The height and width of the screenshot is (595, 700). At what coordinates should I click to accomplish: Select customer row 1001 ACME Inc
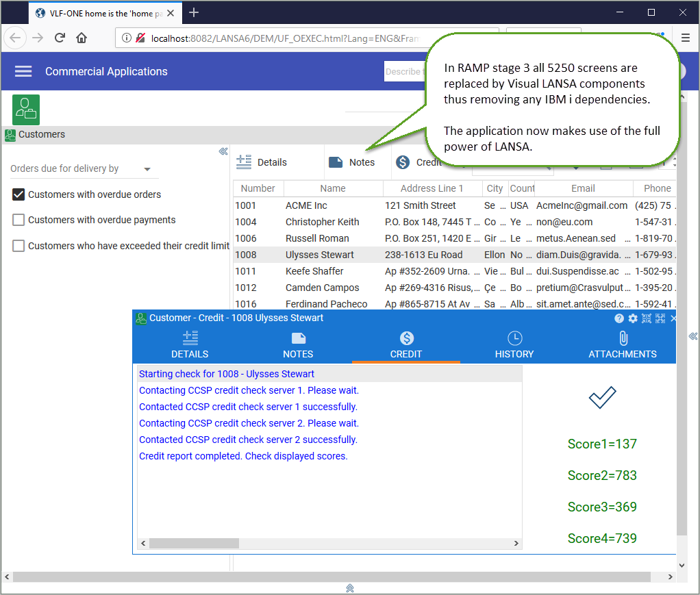455,205
